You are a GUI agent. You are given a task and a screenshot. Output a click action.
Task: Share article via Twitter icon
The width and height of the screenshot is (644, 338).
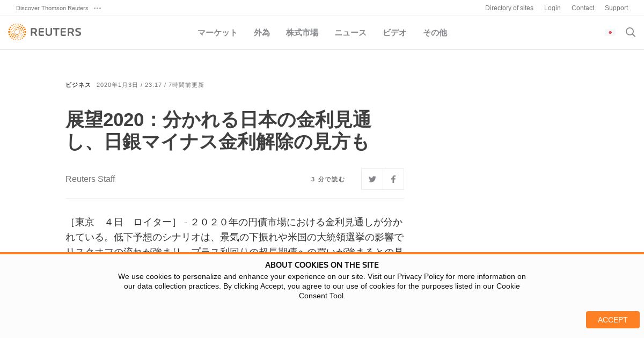coord(372,179)
